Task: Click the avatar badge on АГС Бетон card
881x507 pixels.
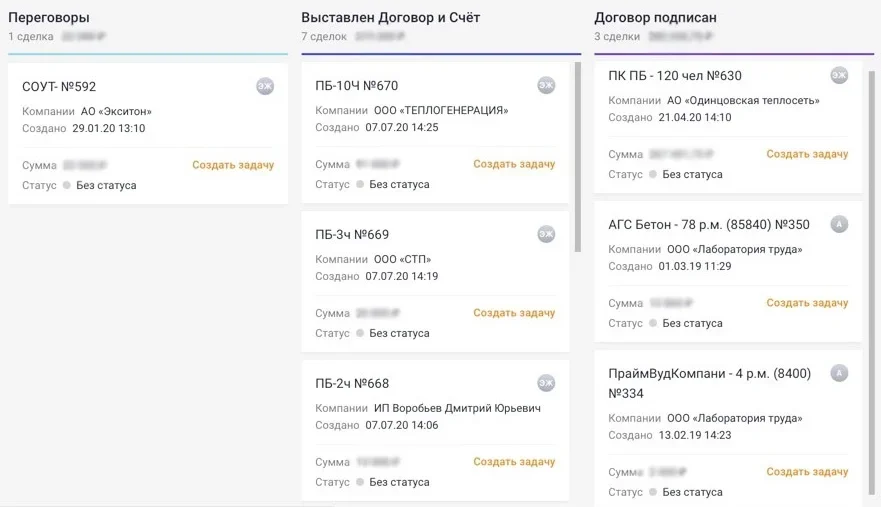Action: click(x=839, y=224)
